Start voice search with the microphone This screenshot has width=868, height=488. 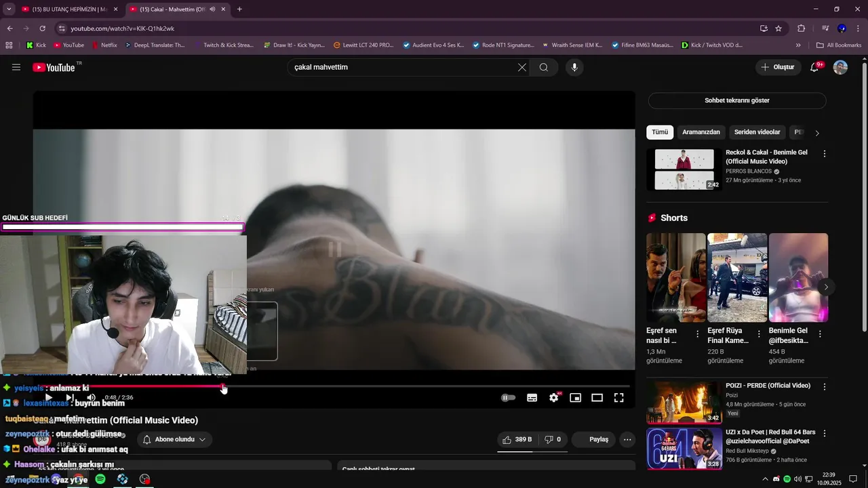point(574,67)
